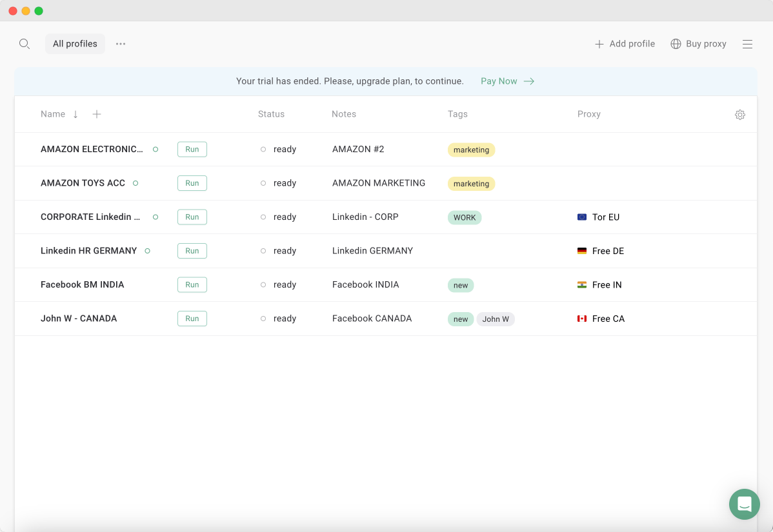Open the AMAZON ELECTRONIC profile name
Viewport: 773px width, 532px height.
(92, 149)
